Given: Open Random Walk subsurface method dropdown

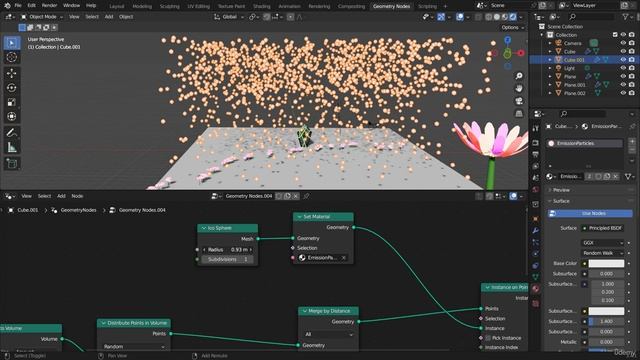Looking at the screenshot, I should [x=602, y=253].
